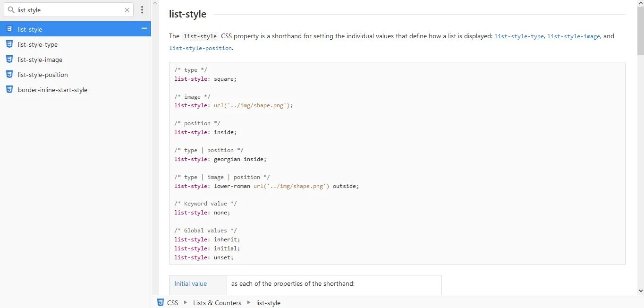
Task: Go to CSS in the breadcrumb path
Action: pos(173,303)
